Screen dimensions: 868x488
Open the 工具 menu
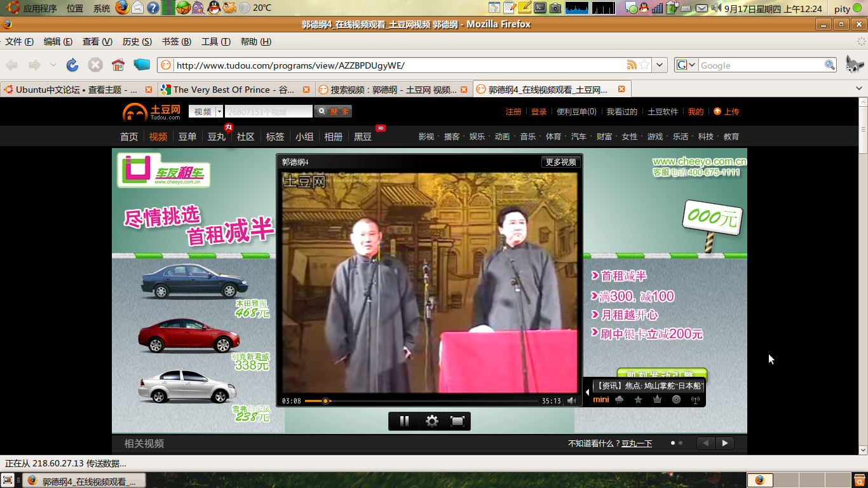tap(215, 41)
